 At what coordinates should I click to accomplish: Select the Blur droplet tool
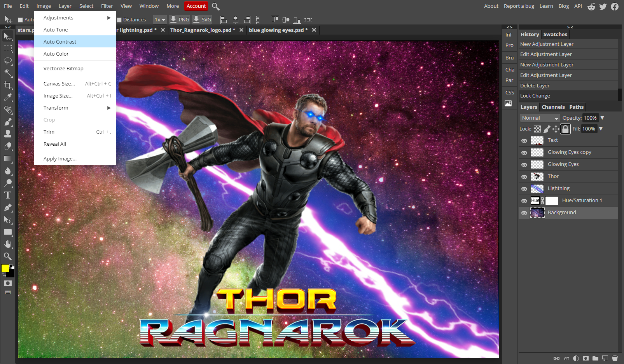(x=8, y=171)
